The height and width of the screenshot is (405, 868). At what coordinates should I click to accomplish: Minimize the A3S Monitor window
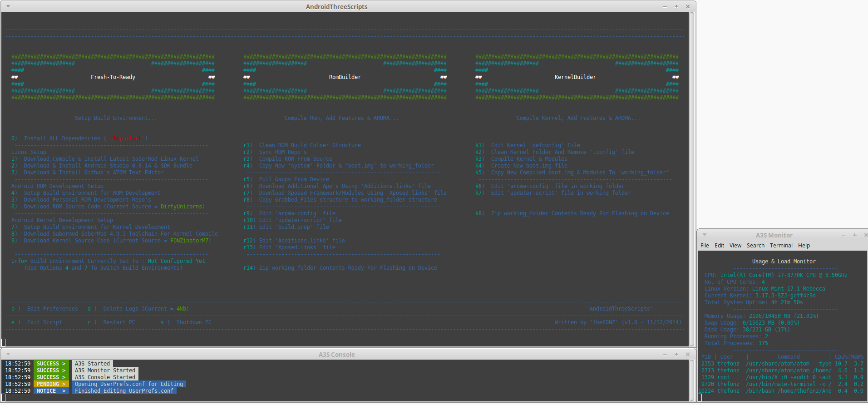pyautogui.click(x=843, y=235)
